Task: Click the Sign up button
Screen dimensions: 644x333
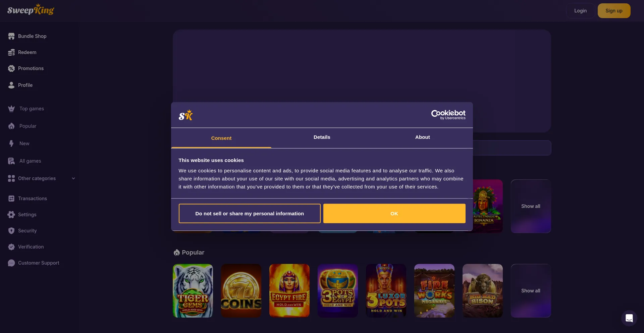Action: pos(614,11)
